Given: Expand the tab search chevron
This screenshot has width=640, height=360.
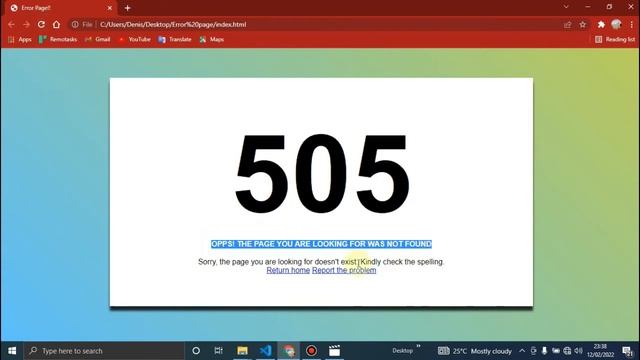Looking at the screenshot, I should click(x=566, y=7).
